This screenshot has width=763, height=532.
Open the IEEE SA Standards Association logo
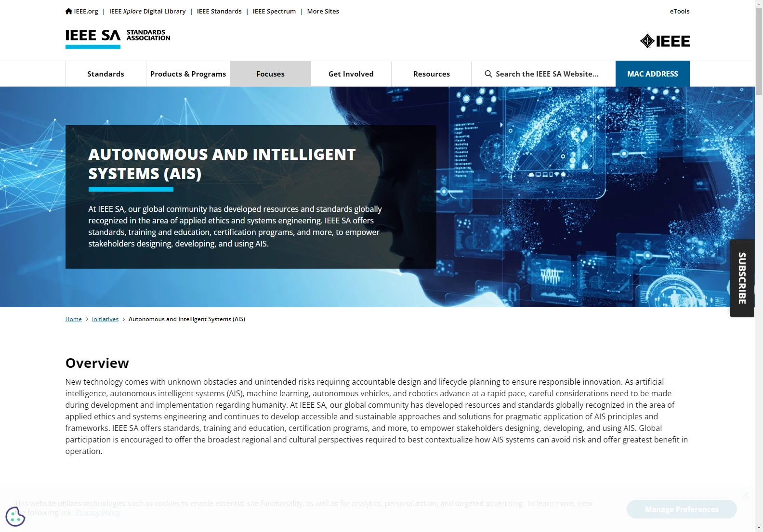(x=118, y=39)
